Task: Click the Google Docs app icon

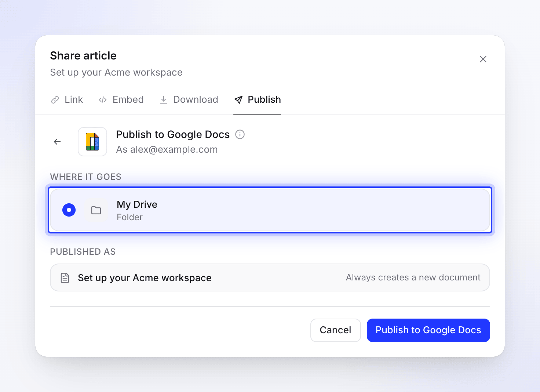Action: 92,142
